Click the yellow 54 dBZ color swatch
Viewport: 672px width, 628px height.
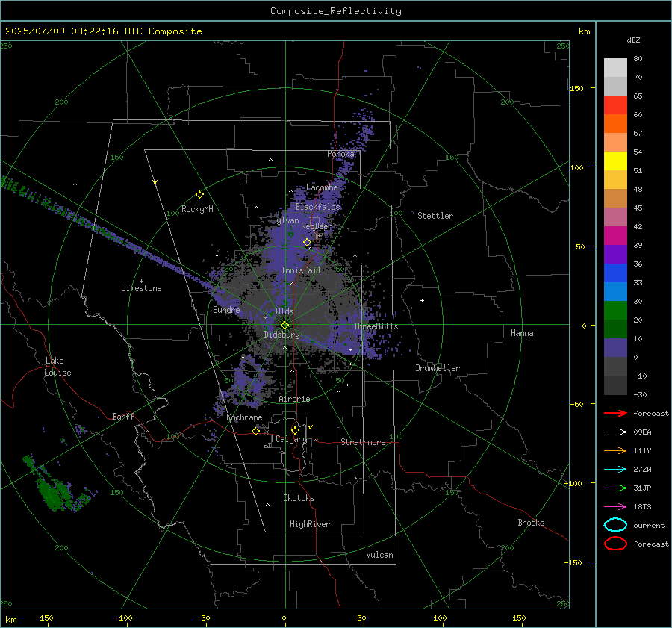point(615,161)
